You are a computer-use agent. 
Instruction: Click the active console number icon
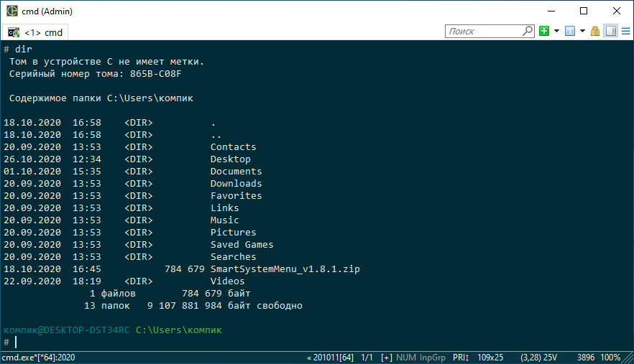tap(570, 31)
